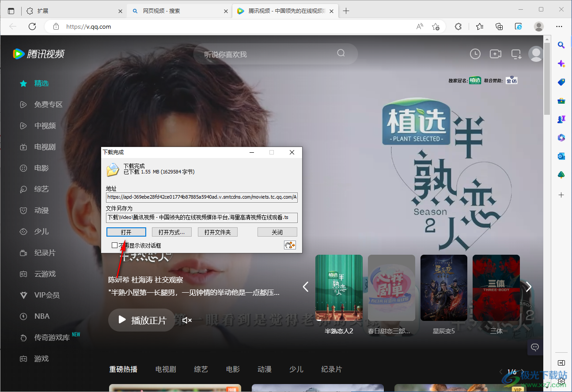
Task: Add a sidebar app with plus icon
Action: point(561,195)
